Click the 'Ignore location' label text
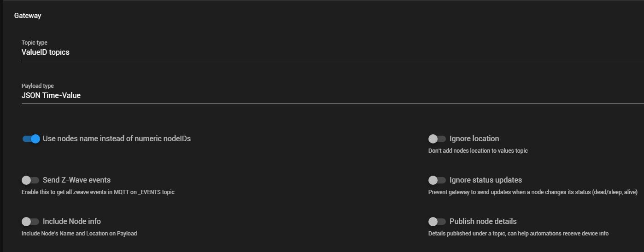Screen dimensions: 644x252 pos(474,138)
